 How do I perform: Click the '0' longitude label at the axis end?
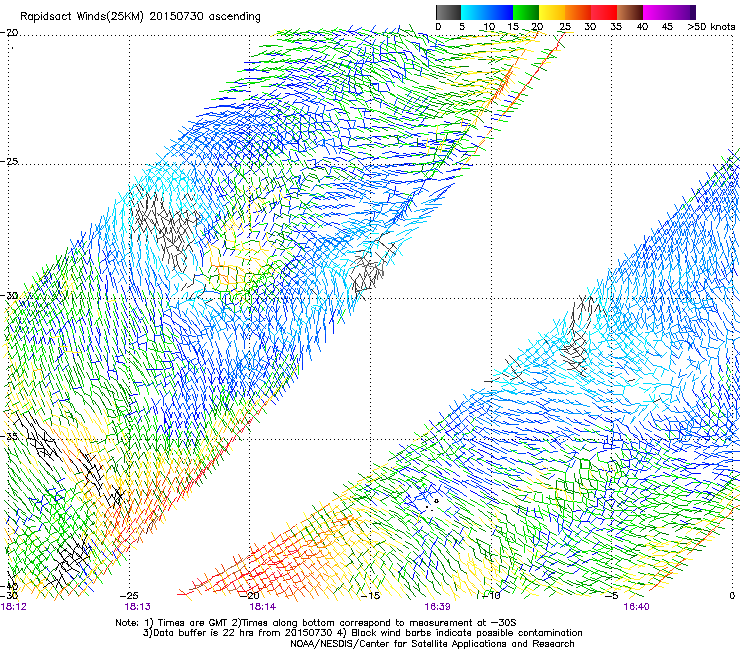[732, 596]
